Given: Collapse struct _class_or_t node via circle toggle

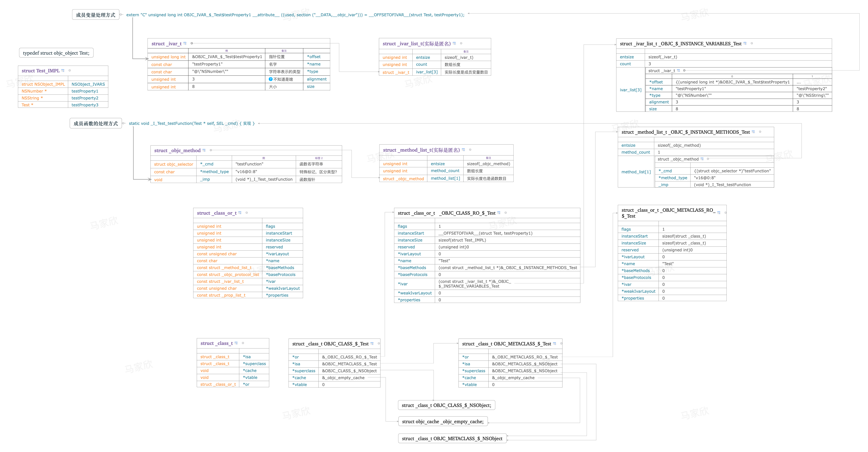Looking at the screenshot, I should pos(247,213).
